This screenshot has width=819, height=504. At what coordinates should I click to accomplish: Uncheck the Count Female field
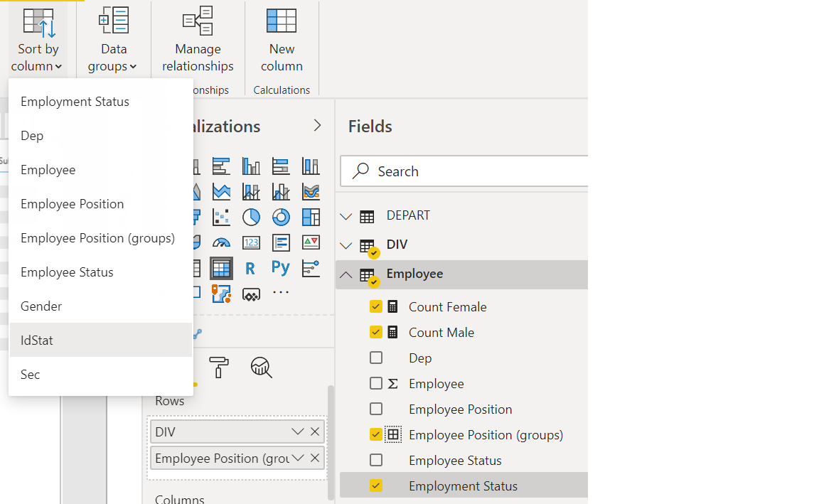coord(375,306)
